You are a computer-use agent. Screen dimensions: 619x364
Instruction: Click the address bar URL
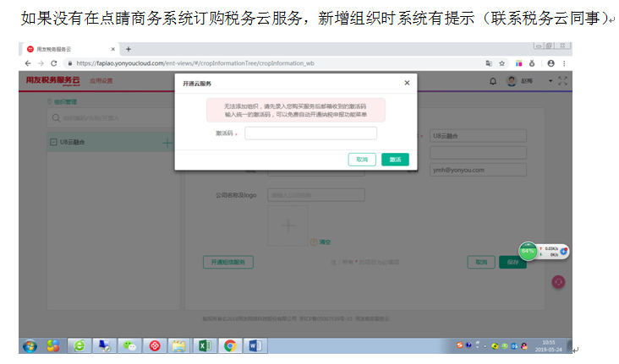pos(195,63)
